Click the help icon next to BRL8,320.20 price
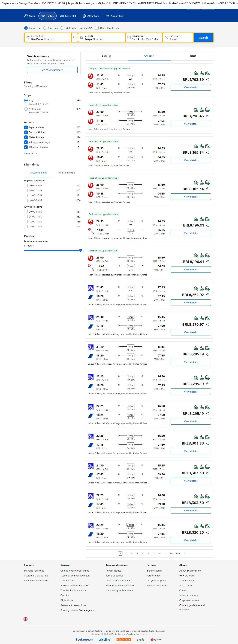The width and height of the screenshot is (238, 644). point(208,532)
